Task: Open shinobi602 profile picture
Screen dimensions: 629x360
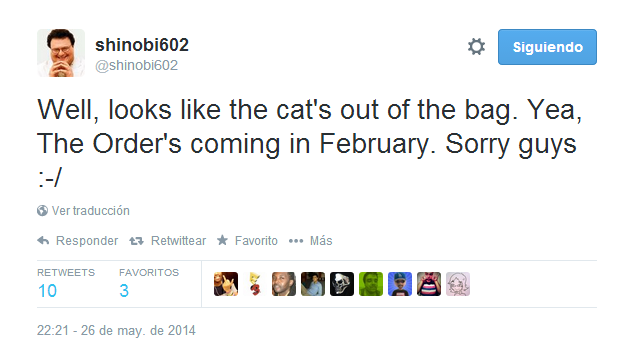Action: click(x=61, y=53)
